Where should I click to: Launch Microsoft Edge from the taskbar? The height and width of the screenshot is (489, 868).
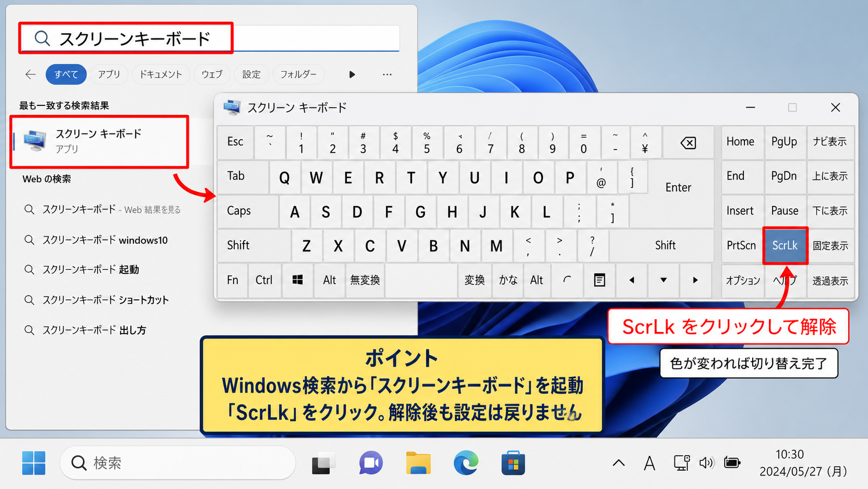pos(466,463)
